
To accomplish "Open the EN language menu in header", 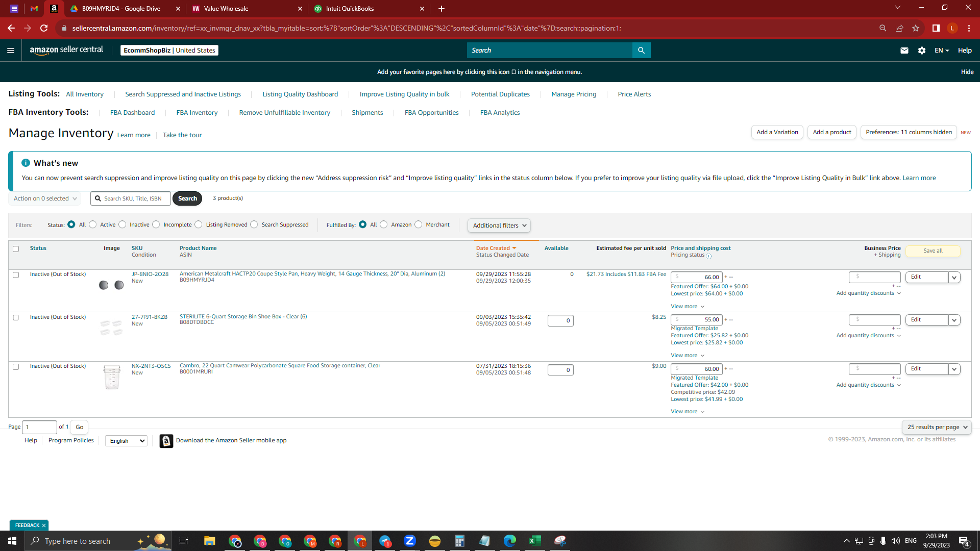I will [942, 51].
